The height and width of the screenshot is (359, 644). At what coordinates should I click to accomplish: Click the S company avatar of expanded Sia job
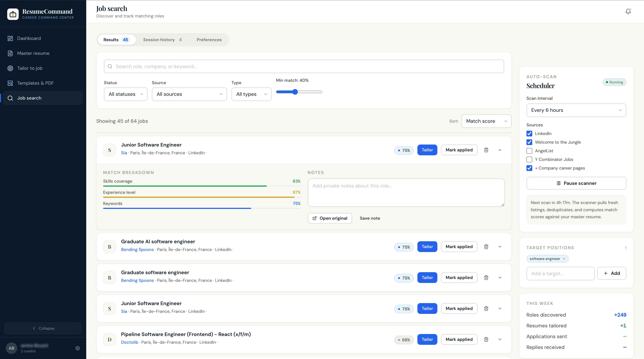pyautogui.click(x=109, y=150)
